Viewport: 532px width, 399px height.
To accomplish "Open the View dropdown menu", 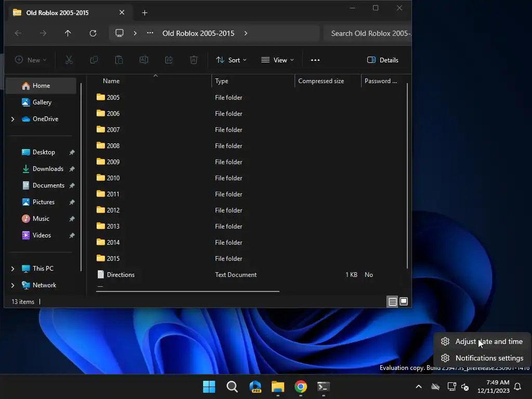I will click(277, 60).
